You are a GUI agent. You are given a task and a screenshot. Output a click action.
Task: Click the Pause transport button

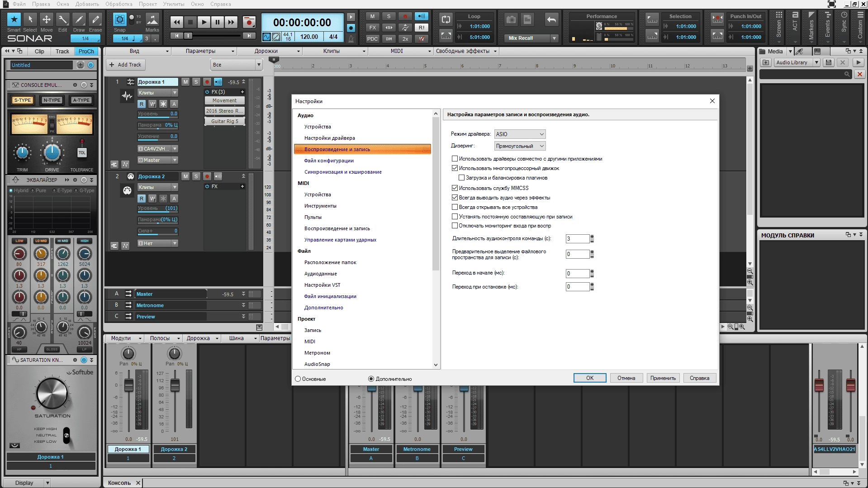(218, 22)
